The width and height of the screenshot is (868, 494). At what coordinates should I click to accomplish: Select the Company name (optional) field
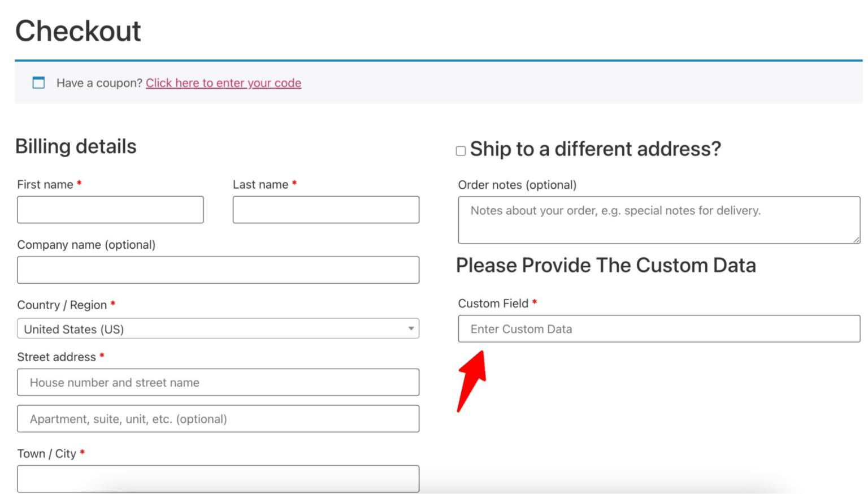(218, 270)
